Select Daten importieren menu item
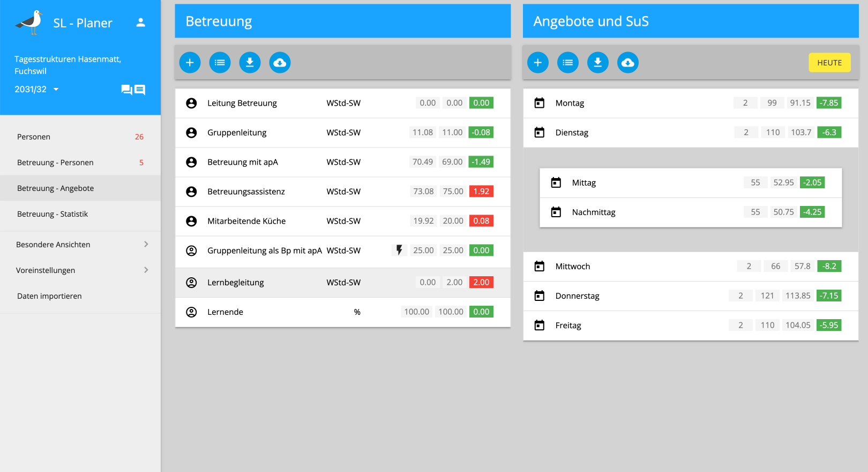Image resolution: width=868 pixels, height=472 pixels. point(49,296)
